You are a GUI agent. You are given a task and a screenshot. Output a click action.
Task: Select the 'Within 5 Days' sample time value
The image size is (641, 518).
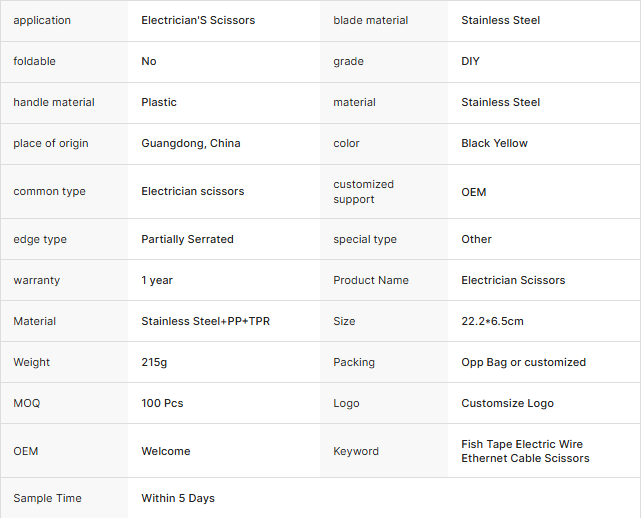(x=178, y=498)
